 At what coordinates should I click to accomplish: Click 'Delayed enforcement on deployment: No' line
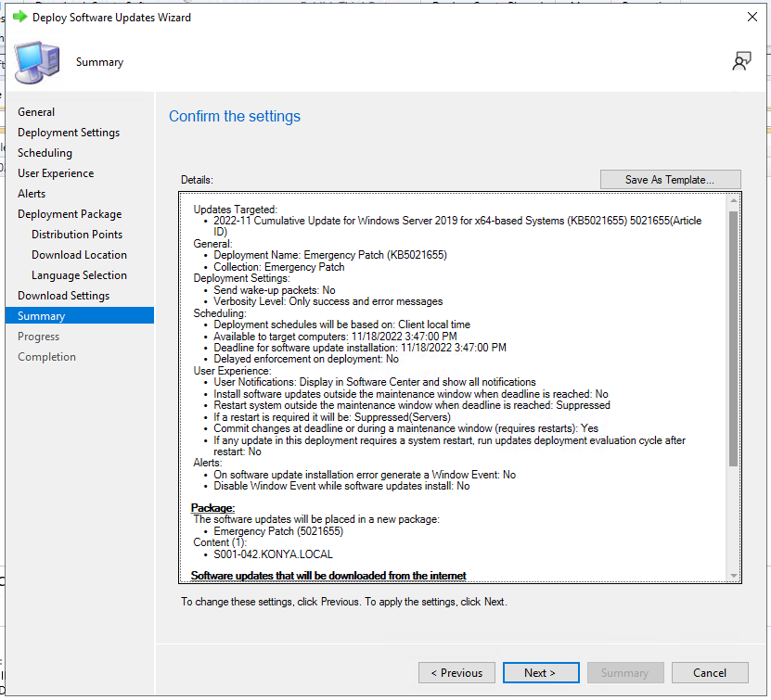pos(306,359)
